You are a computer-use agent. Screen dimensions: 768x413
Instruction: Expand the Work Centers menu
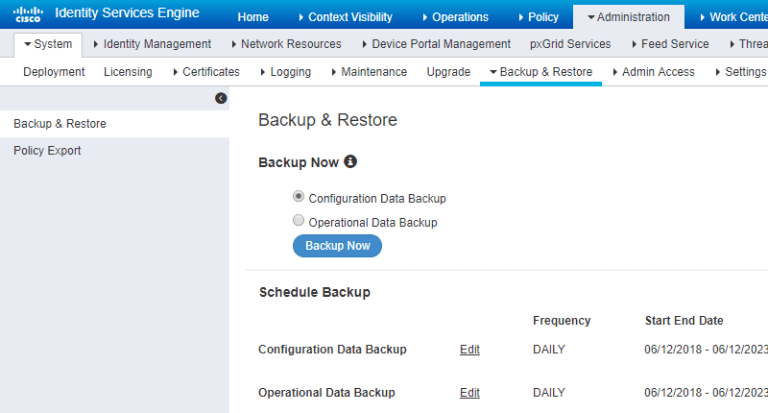coord(734,17)
